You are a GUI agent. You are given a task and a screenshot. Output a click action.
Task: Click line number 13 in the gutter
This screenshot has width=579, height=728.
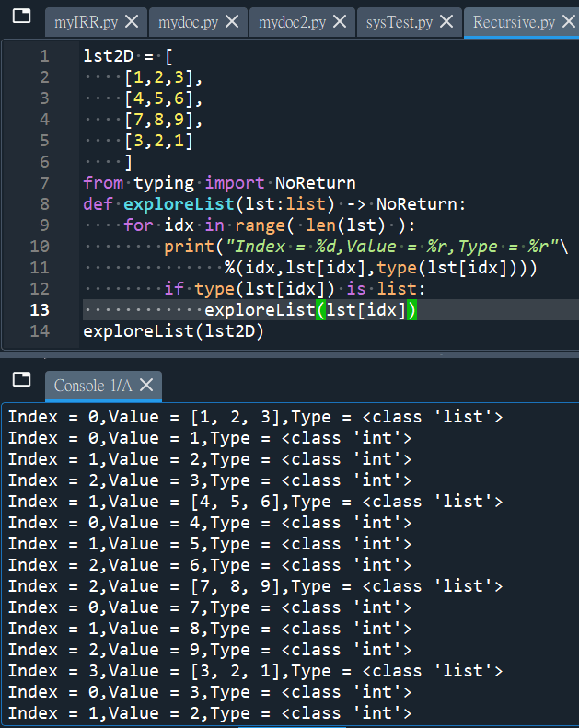(40, 309)
